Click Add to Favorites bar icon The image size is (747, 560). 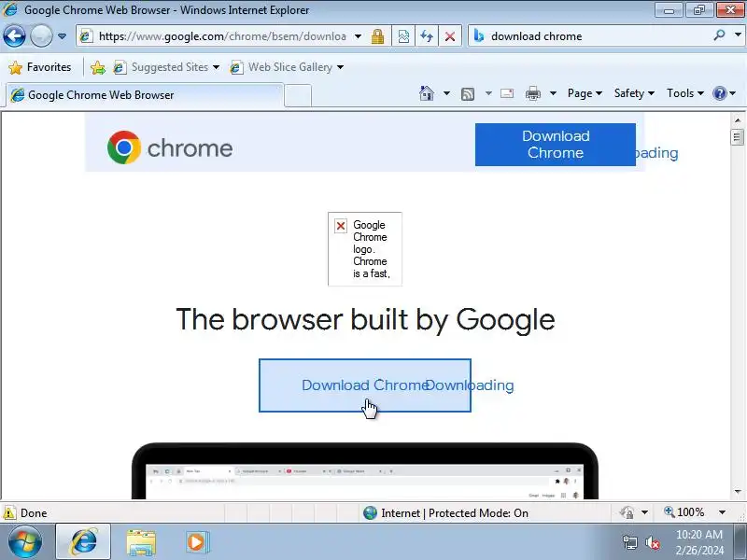(x=98, y=67)
